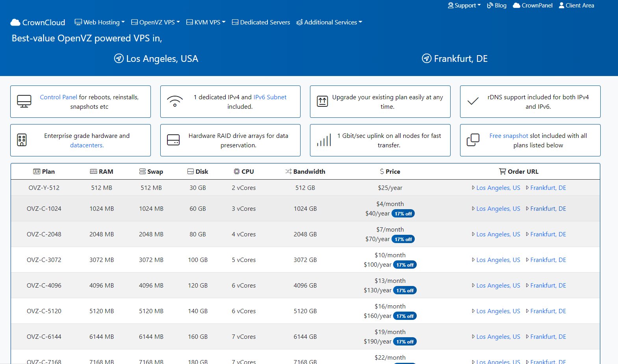Open the Dedicated Servers page
The image size is (618, 364).
click(261, 22)
